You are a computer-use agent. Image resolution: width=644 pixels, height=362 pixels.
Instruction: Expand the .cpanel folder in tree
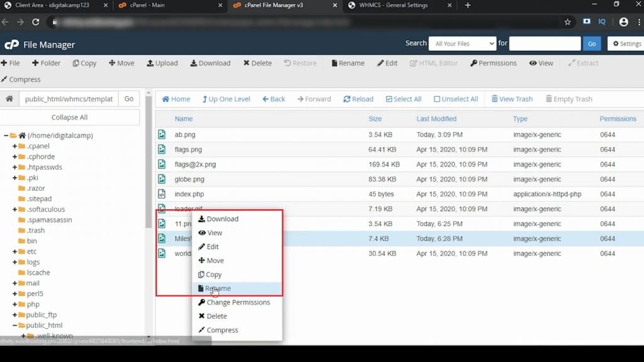(14, 146)
